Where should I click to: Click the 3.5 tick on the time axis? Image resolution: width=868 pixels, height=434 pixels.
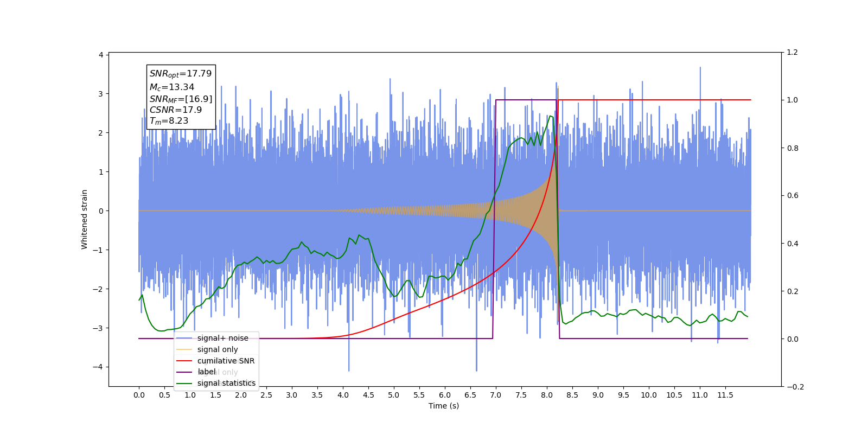click(x=317, y=395)
